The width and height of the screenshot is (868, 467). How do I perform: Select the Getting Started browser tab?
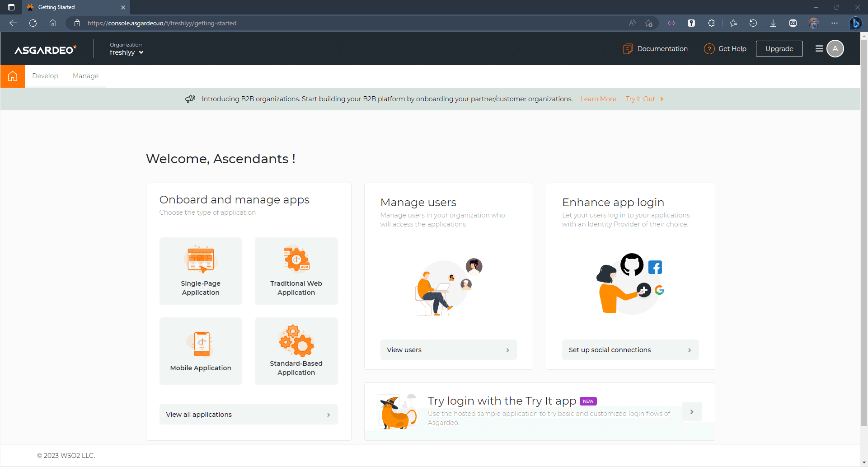[x=75, y=7]
